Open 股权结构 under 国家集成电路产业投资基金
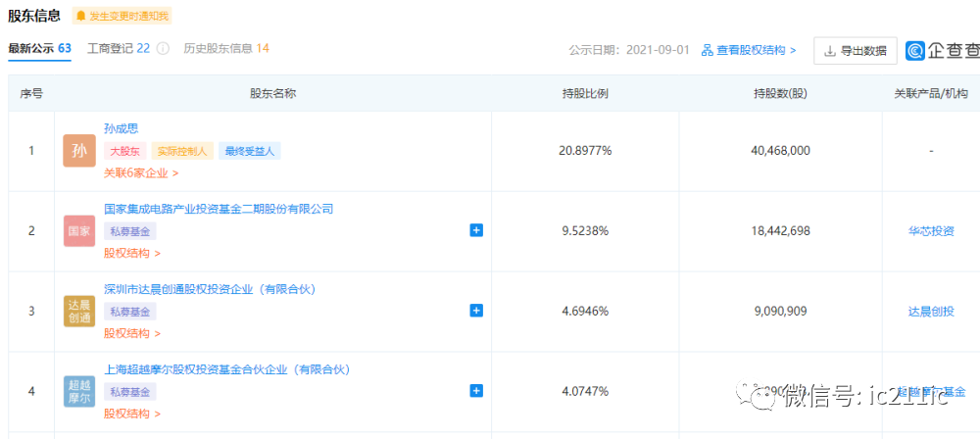 point(132,253)
